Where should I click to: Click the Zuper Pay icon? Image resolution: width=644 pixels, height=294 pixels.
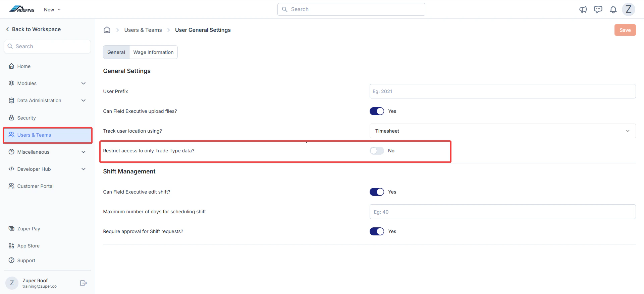tap(11, 228)
